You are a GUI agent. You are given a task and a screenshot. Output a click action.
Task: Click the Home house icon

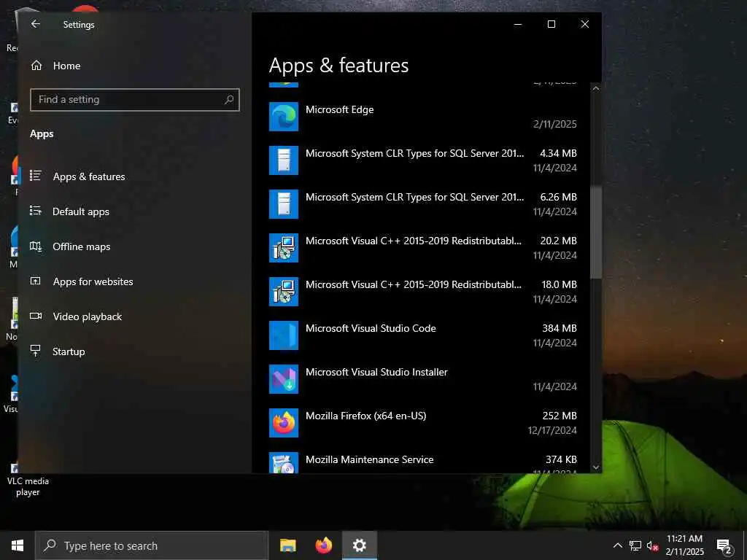click(x=36, y=65)
